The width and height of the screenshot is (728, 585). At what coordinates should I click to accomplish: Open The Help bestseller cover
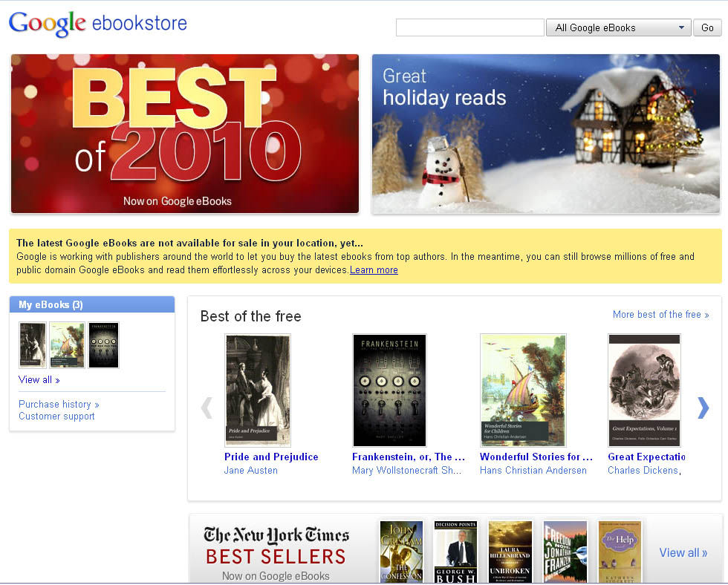coord(620,552)
